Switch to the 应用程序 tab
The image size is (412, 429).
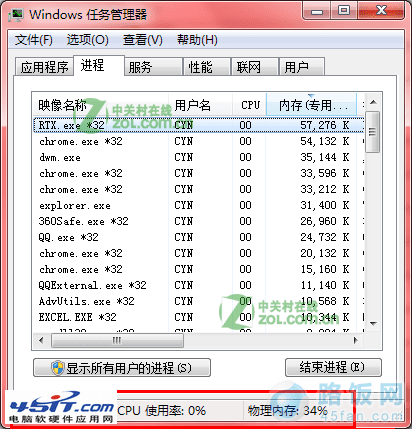point(44,67)
